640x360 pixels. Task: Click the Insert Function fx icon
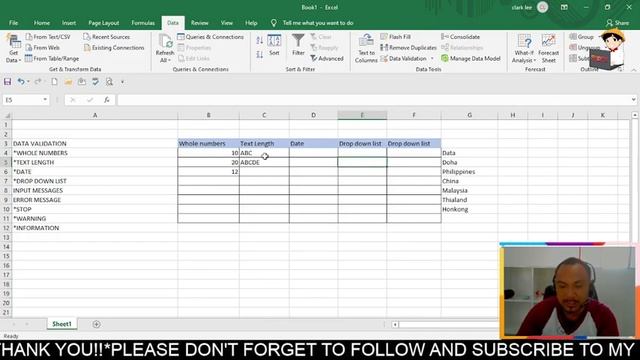click(107, 100)
